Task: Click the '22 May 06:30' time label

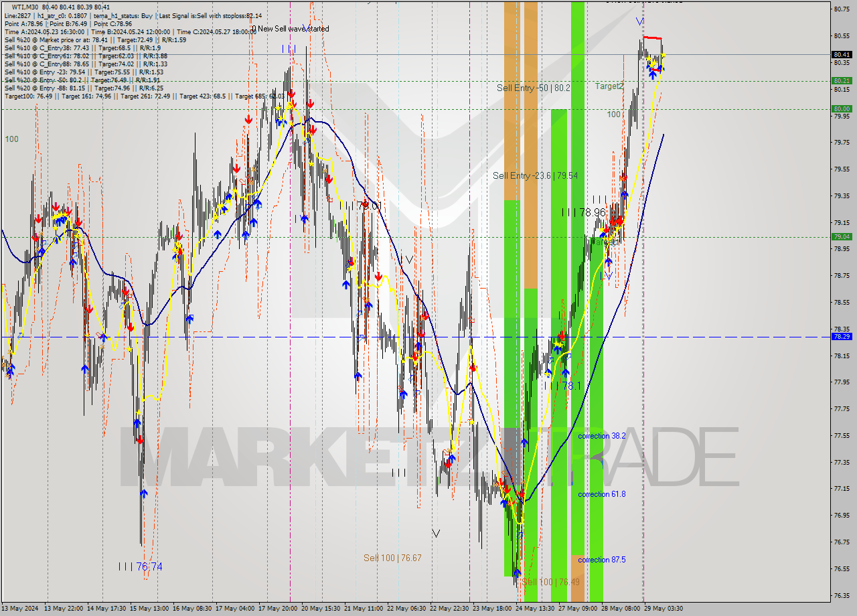Action: [x=406, y=609]
